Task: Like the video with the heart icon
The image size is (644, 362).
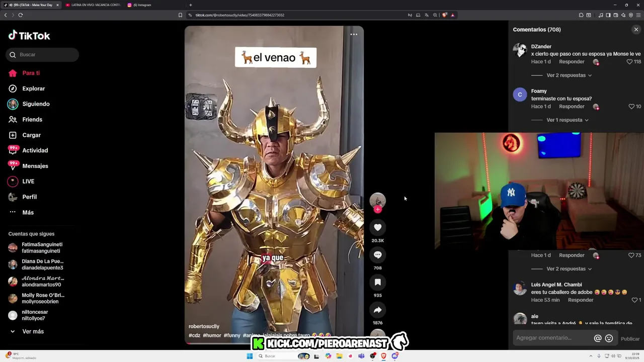Action: point(378,227)
